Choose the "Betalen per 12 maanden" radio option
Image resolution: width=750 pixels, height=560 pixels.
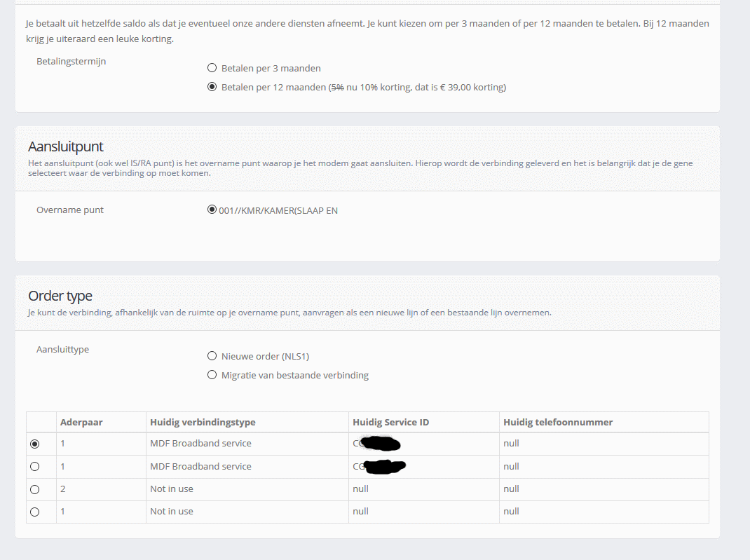(x=212, y=88)
